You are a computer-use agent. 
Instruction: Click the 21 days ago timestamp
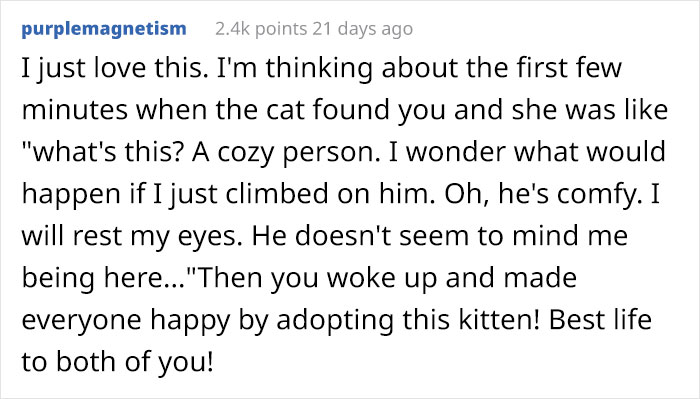click(x=362, y=29)
